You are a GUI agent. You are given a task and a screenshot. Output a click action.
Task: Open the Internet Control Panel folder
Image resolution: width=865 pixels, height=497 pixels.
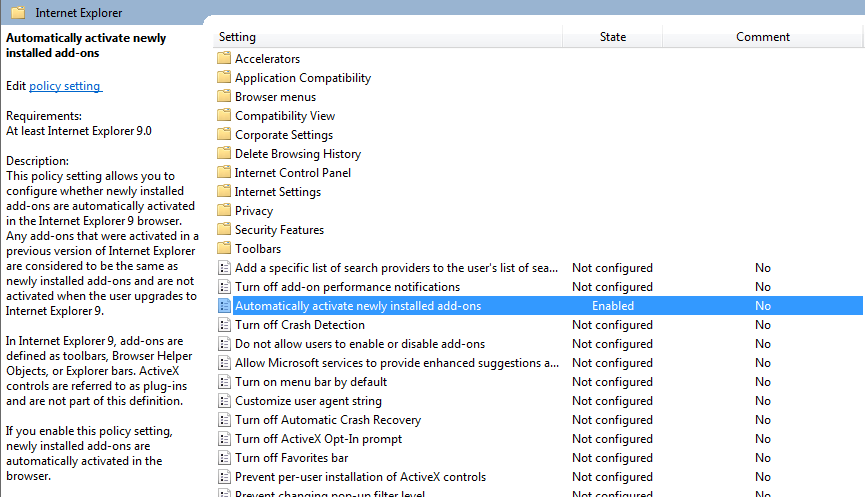point(292,173)
